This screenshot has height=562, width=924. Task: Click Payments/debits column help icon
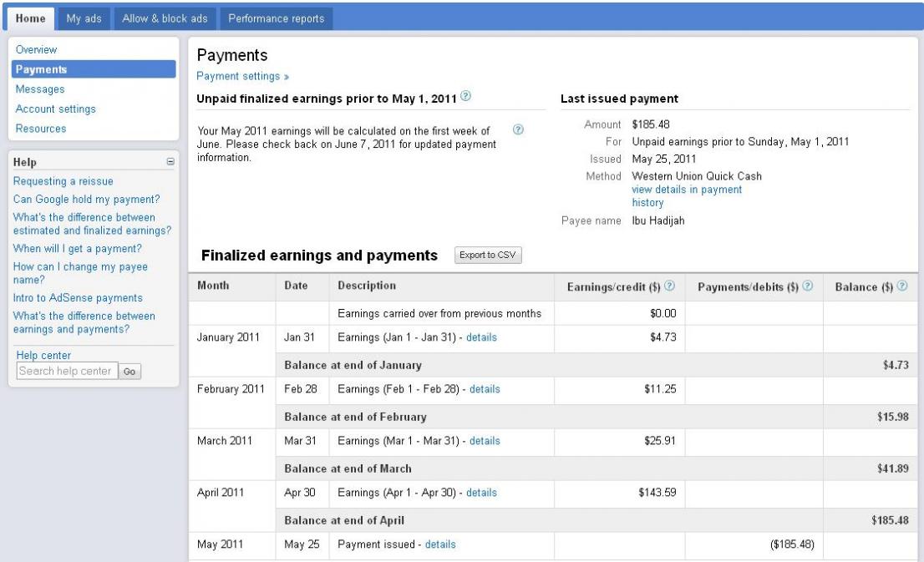806,287
